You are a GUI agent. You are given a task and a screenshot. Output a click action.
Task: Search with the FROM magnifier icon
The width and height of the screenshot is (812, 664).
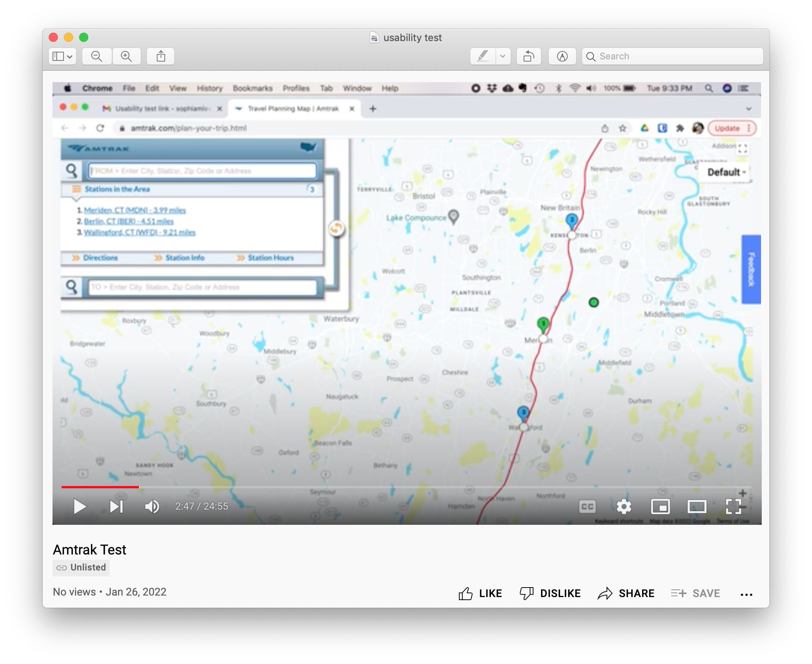(72, 171)
